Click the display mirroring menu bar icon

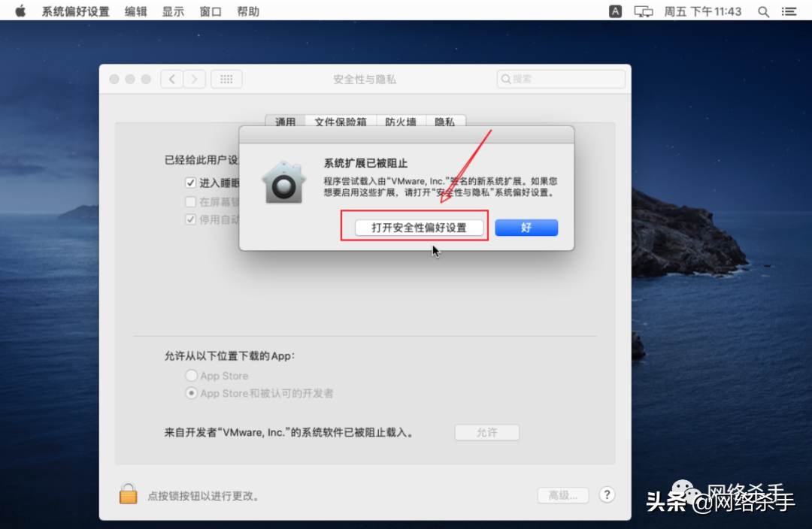[x=643, y=11]
